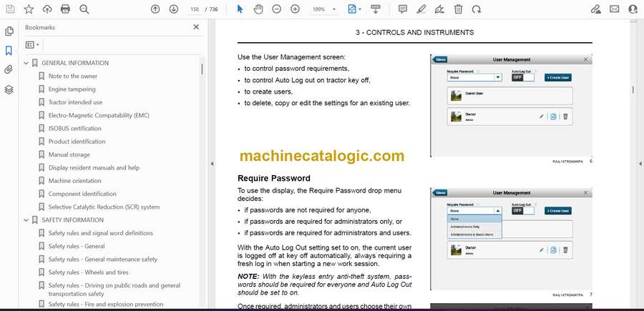The width and height of the screenshot is (644, 311).
Task: Open Display resident manuals and help bookmark
Action: point(94,168)
